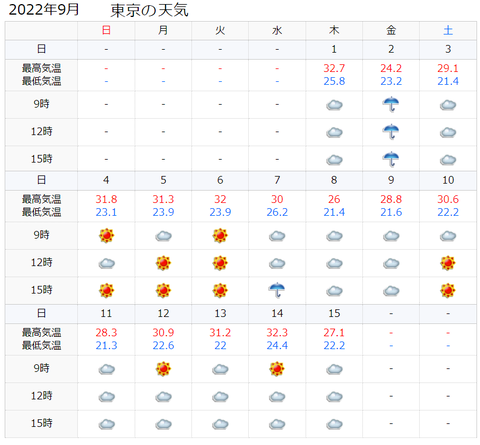Click the cloud icon for Sept 9 at 15時
This screenshot has width=480, height=445.
point(391,291)
